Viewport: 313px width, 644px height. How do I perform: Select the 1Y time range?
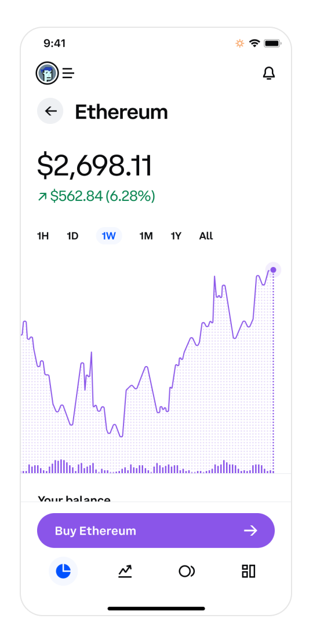176,236
